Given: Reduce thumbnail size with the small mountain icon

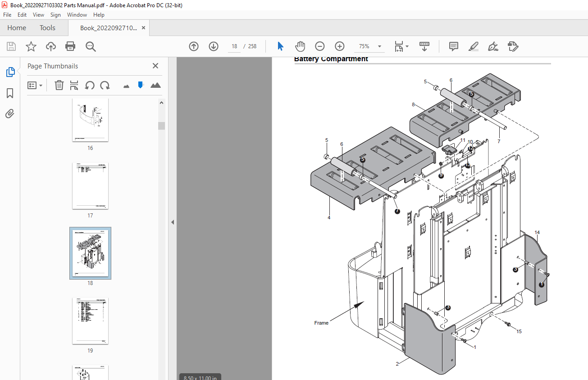Looking at the screenshot, I should point(126,86).
